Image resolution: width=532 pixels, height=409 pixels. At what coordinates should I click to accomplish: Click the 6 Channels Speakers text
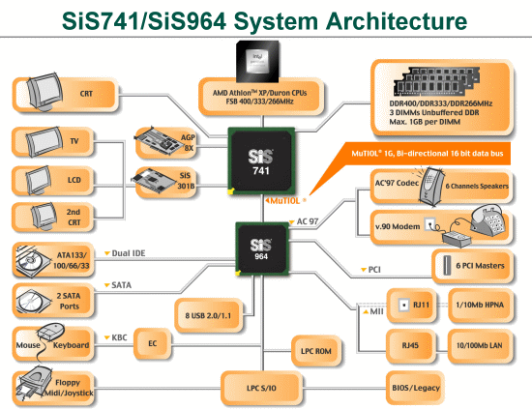477,187
